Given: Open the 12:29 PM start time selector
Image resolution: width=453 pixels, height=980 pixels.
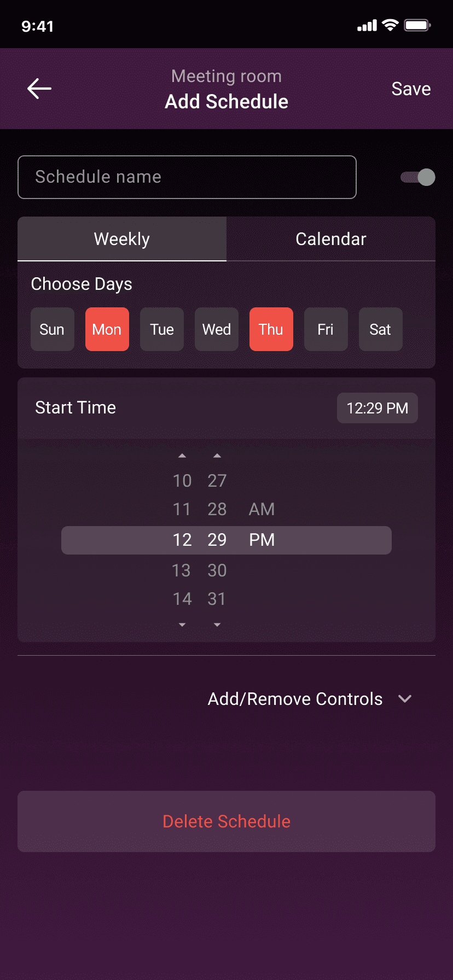Looking at the screenshot, I should coord(377,408).
